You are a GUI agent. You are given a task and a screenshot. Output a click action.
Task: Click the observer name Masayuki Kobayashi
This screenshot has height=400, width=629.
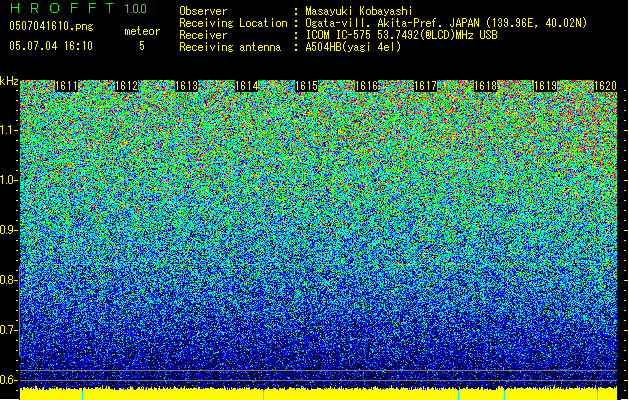click(x=359, y=11)
